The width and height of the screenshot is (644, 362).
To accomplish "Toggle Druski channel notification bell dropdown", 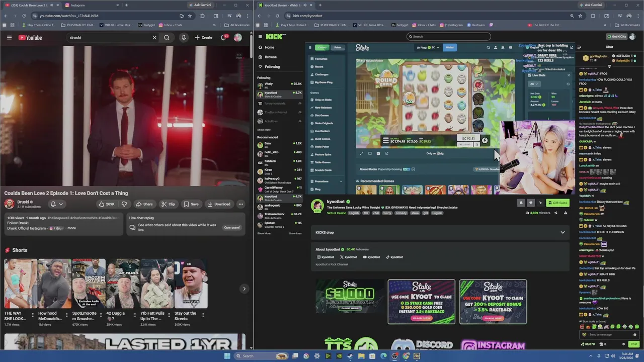I will click(x=56, y=204).
